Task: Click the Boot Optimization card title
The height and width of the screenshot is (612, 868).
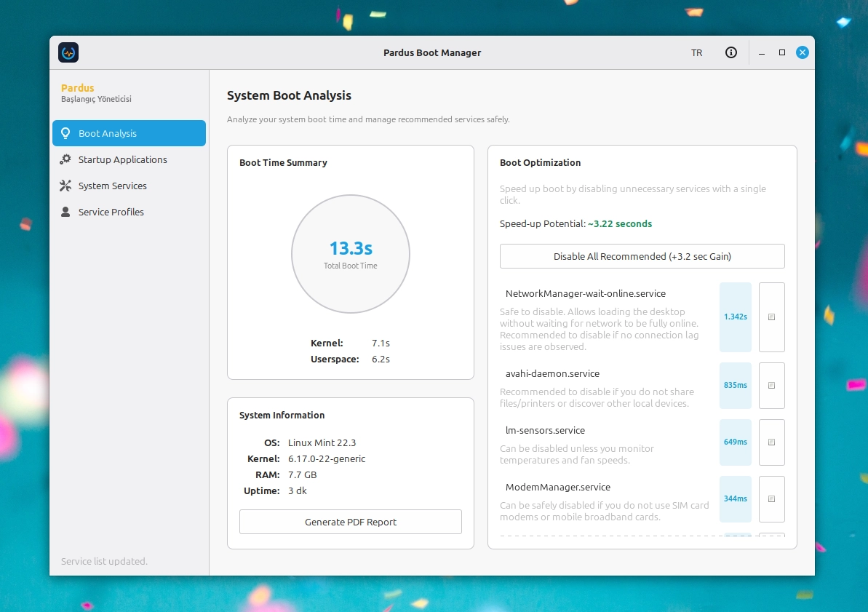Action: pos(541,163)
